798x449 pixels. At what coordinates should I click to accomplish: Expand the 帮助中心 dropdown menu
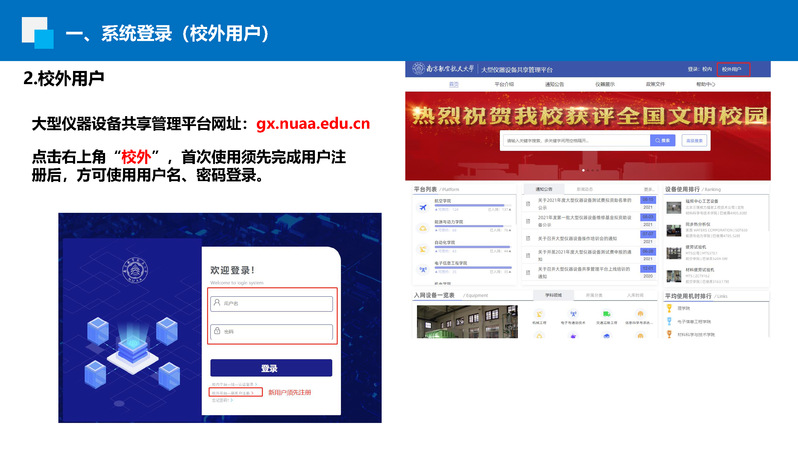707,85
